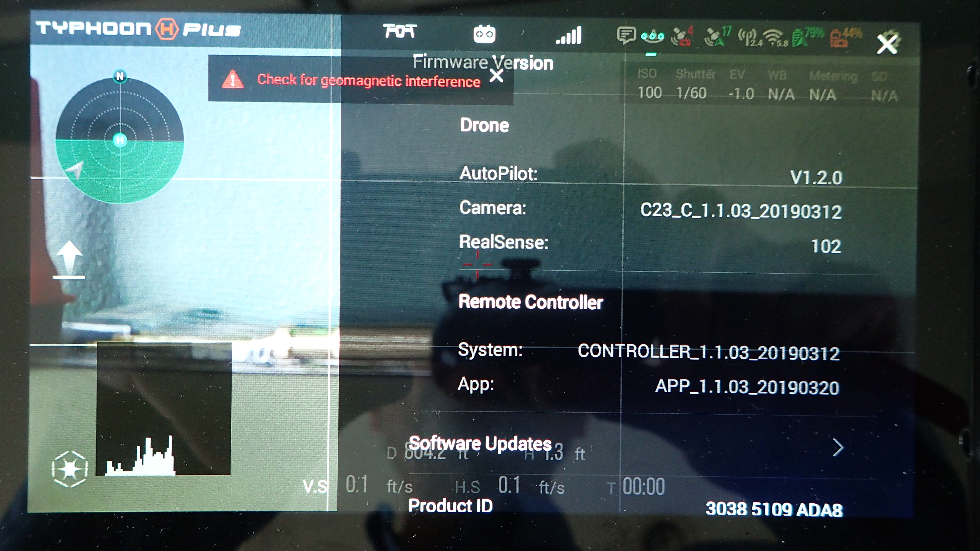Tap the signal strength bars icon
This screenshot has height=551, width=980.
pyautogui.click(x=569, y=35)
